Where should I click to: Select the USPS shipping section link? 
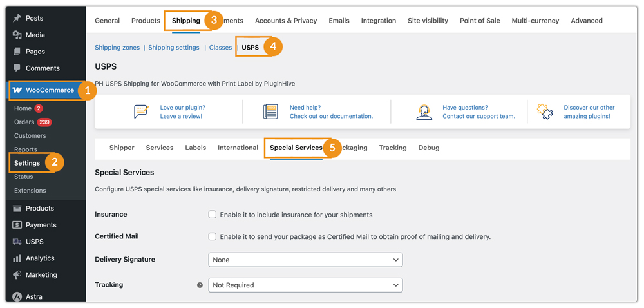coord(250,48)
